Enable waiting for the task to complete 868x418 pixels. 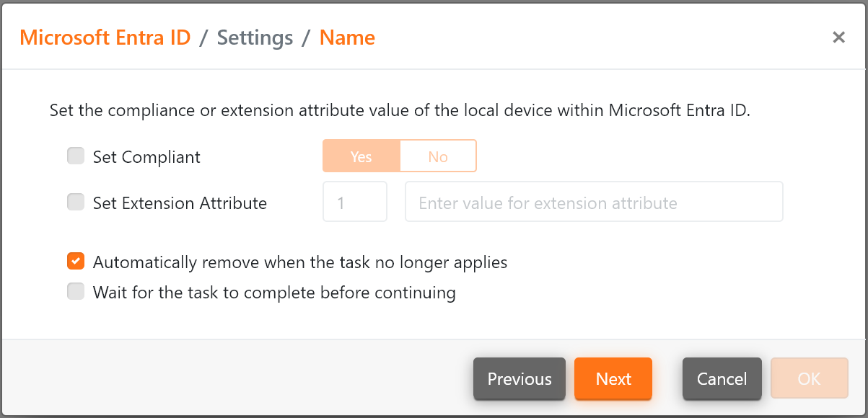pyautogui.click(x=76, y=291)
